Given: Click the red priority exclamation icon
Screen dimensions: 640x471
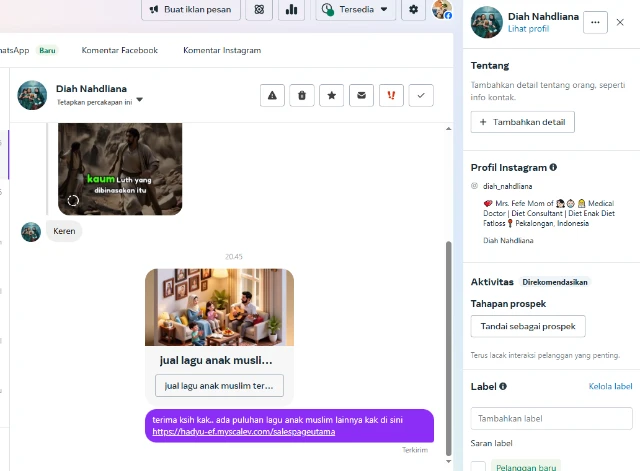Looking at the screenshot, I should [x=392, y=95].
